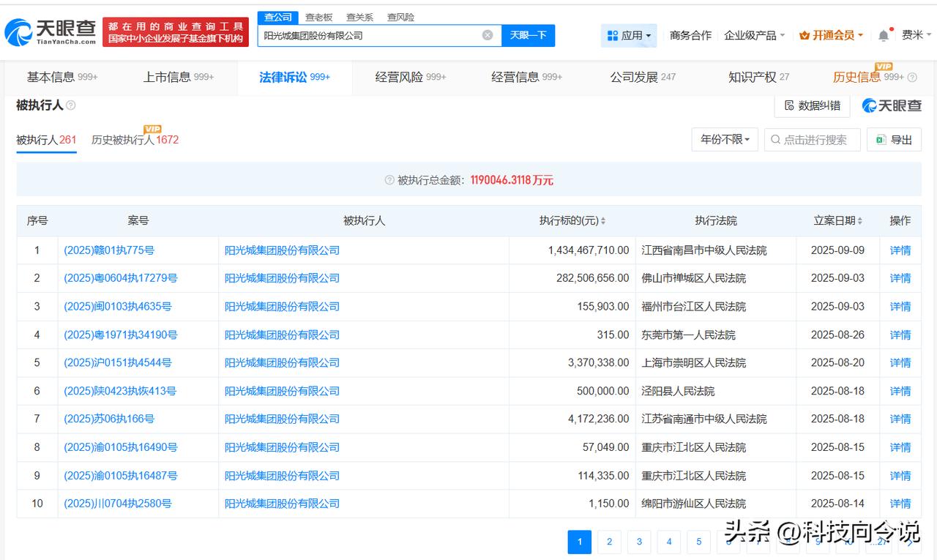Select the 查公司 search tab

[277, 17]
